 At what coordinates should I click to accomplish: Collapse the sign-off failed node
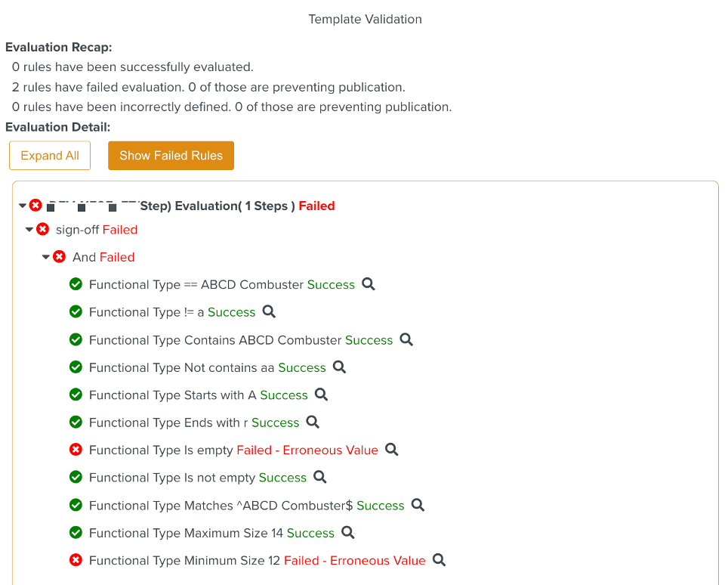pos(29,229)
